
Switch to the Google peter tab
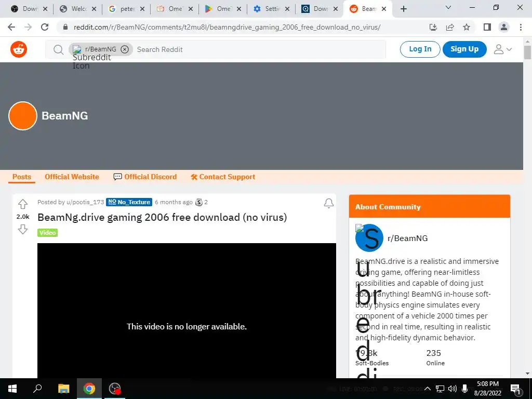[x=126, y=9]
